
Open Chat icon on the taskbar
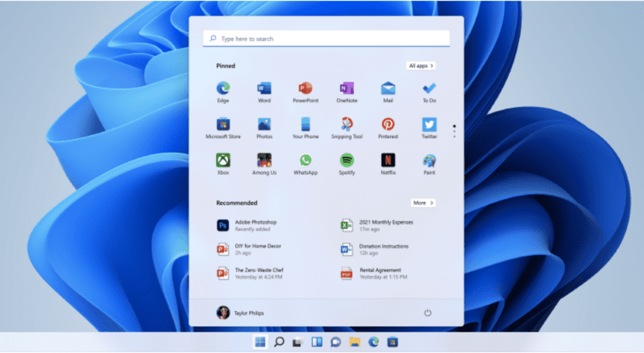pyautogui.click(x=336, y=342)
